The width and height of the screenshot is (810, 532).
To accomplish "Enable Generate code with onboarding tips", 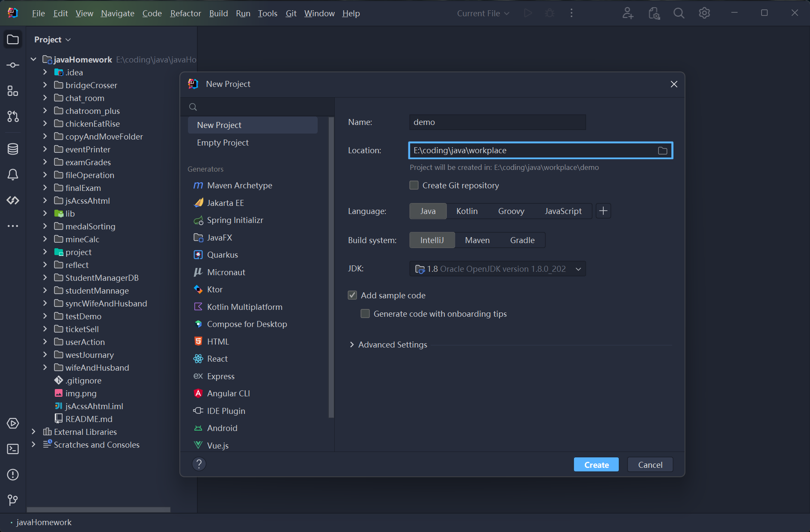I will click(365, 314).
